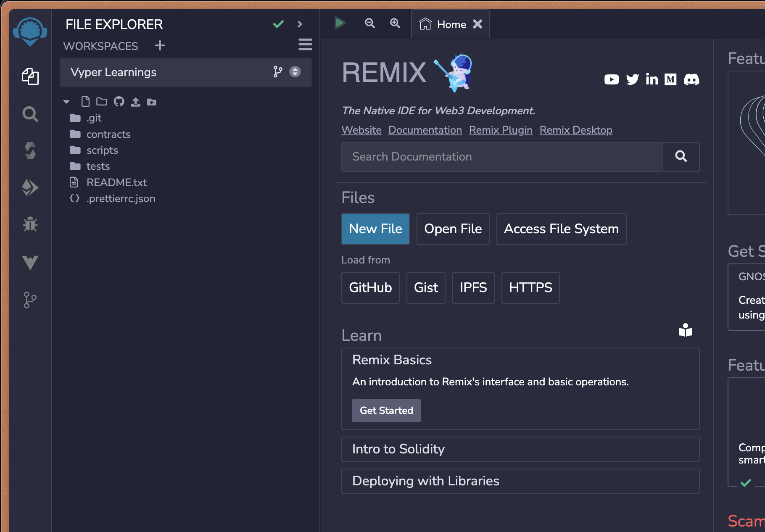This screenshot has width=765, height=532.
Task: Click the Open File button
Action: click(453, 229)
